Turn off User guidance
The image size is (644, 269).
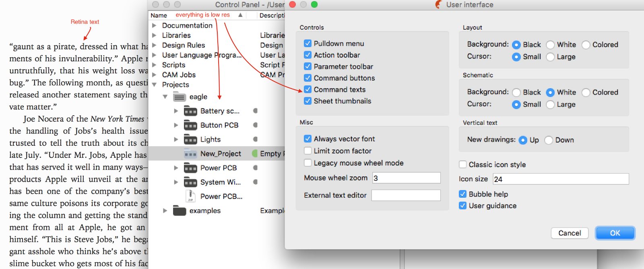coord(463,205)
